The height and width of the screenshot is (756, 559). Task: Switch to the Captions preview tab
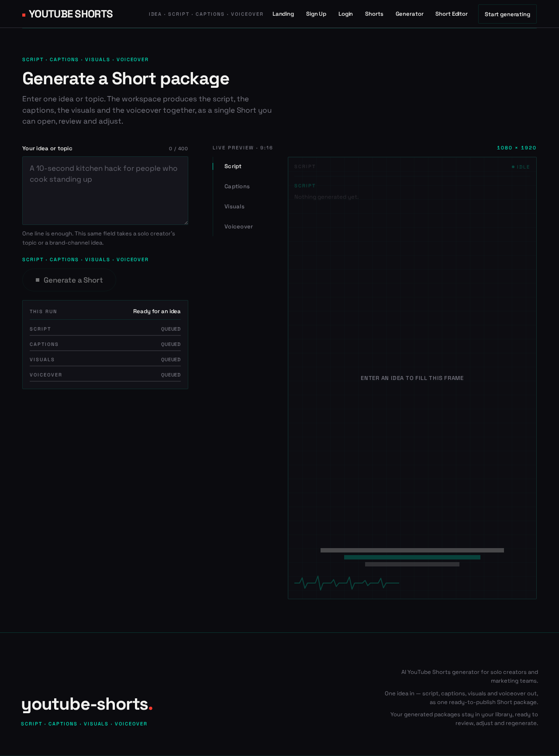point(237,186)
